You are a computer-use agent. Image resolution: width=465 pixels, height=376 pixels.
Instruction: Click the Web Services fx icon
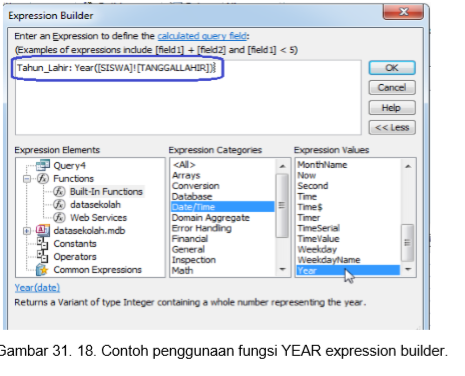pos(59,217)
